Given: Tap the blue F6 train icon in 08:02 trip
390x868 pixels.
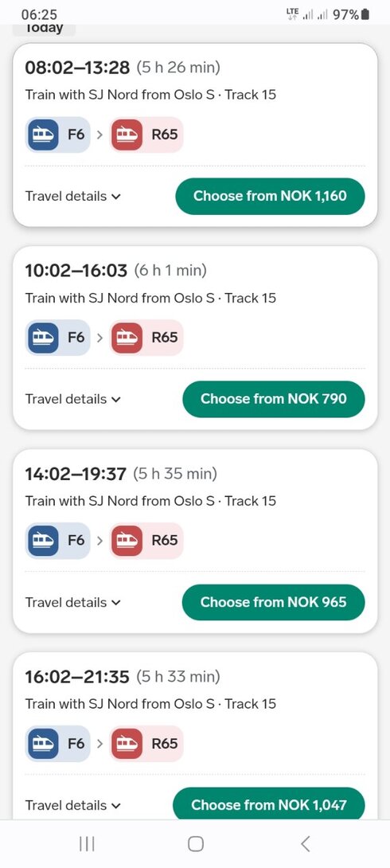Looking at the screenshot, I should 43,135.
